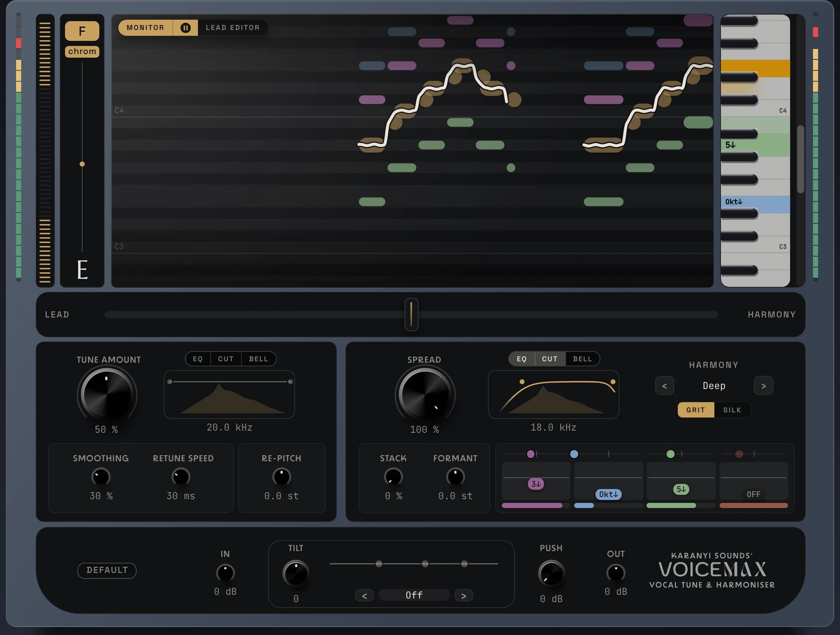Open the Deep harmony preset name
This screenshot has height=635, width=840.
[x=714, y=386]
